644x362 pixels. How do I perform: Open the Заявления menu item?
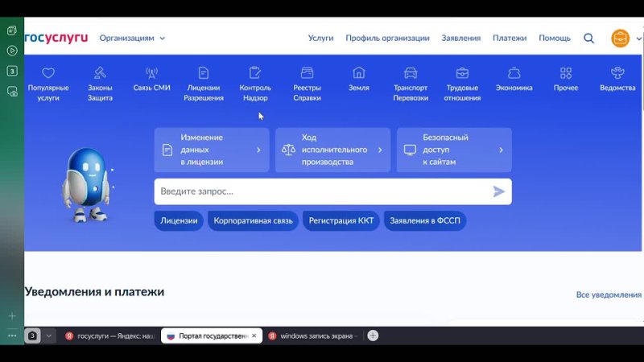pyautogui.click(x=460, y=38)
